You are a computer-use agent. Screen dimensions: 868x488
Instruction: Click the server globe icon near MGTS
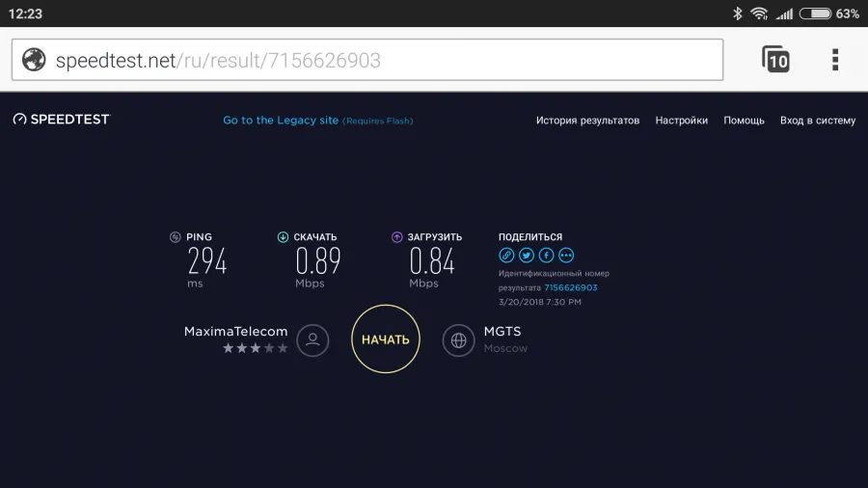click(458, 339)
